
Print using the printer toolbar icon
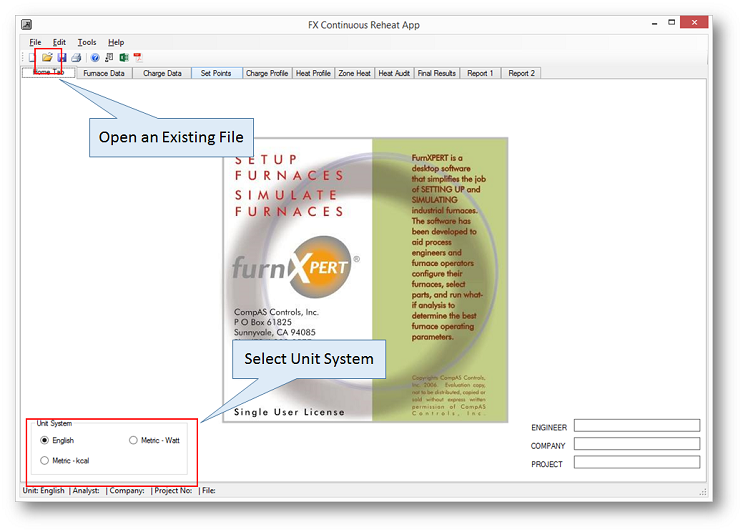(76, 57)
